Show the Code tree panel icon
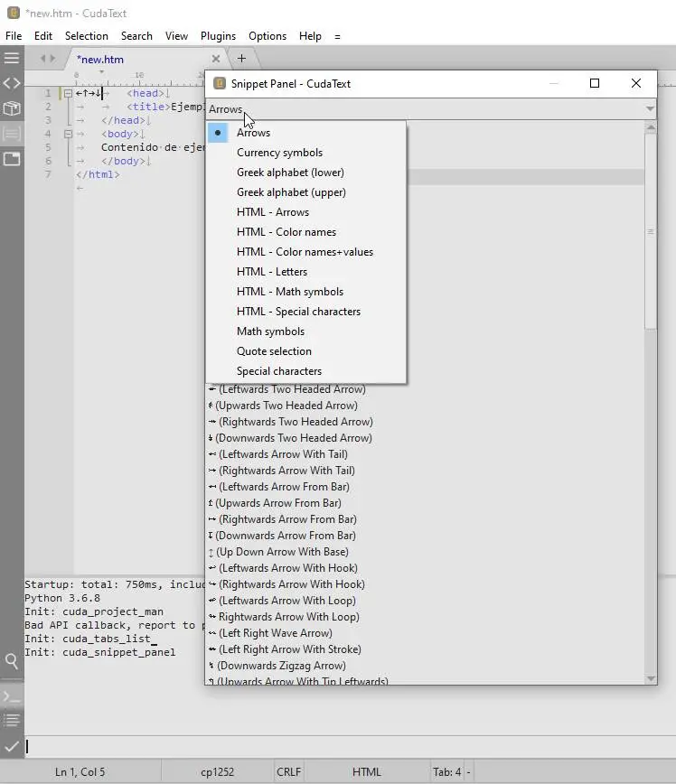Image resolution: width=676 pixels, height=784 pixels. click(12, 83)
